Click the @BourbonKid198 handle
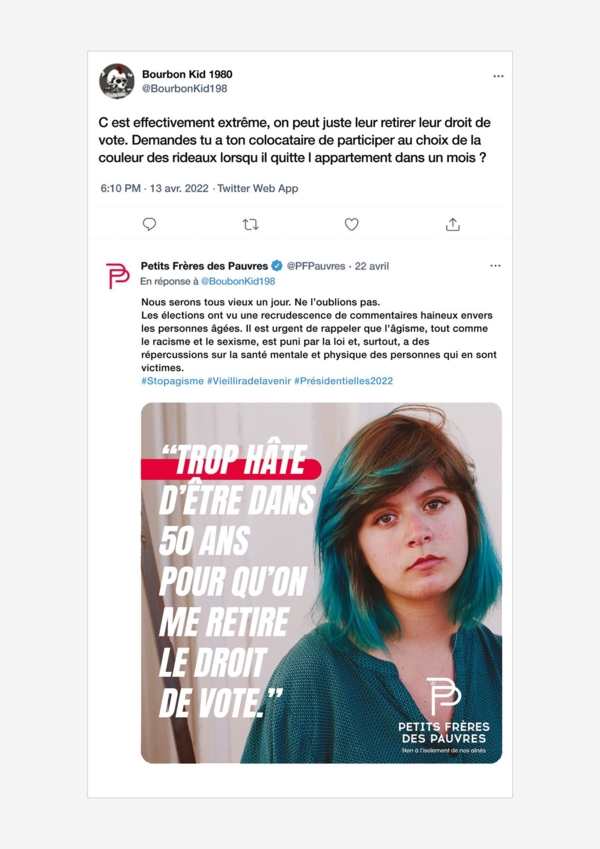 tap(184, 88)
